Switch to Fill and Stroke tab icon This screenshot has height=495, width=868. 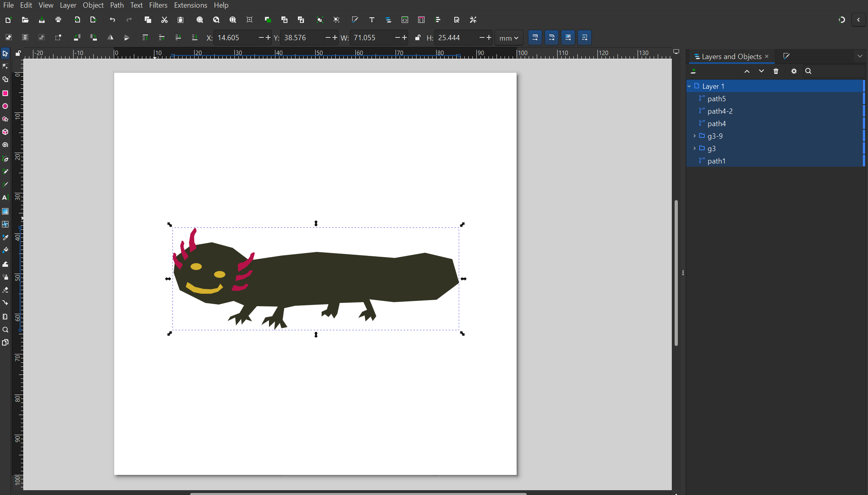point(786,56)
